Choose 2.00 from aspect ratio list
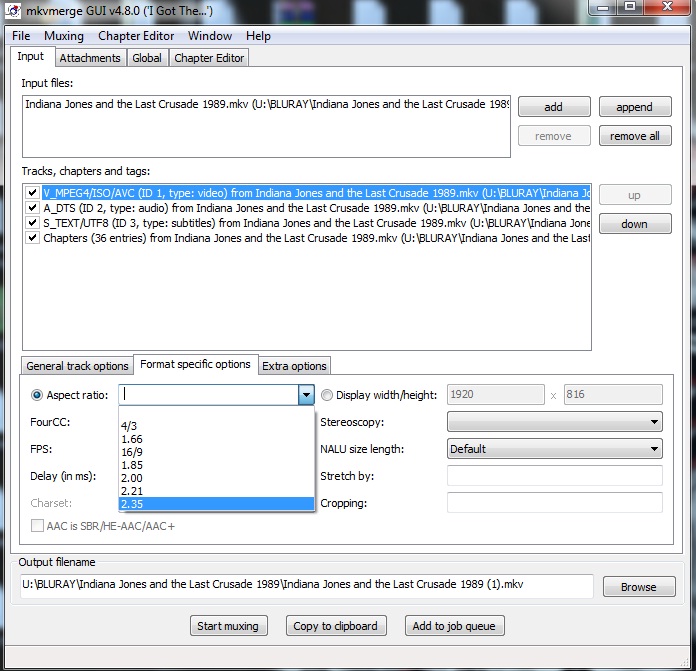Viewport: 696px width, 671px height. 217,478
